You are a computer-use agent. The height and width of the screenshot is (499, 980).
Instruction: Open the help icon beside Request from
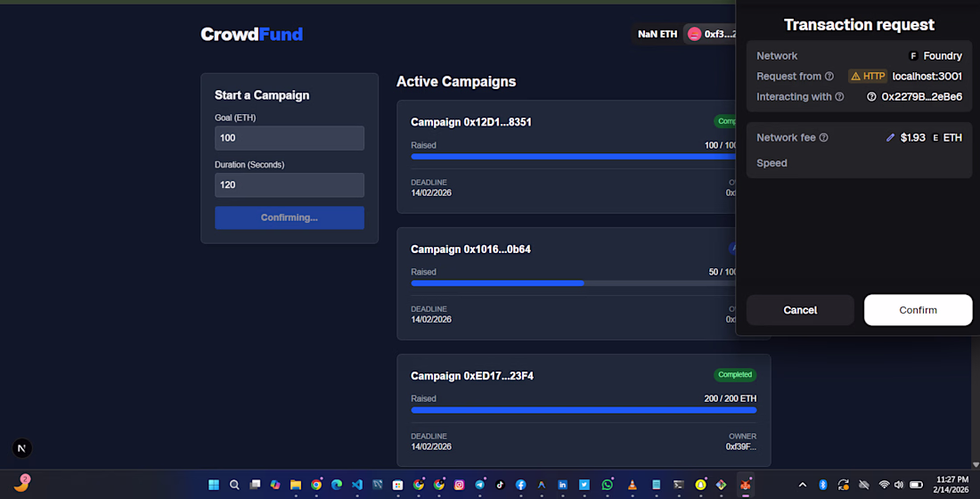click(x=829, y=77)
